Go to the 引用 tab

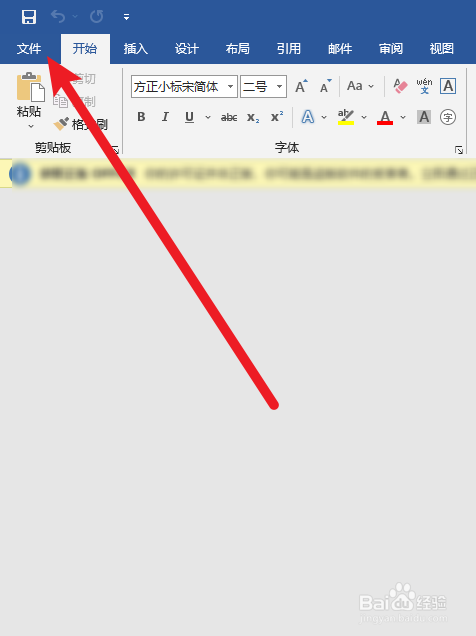[x=289, y=49]
